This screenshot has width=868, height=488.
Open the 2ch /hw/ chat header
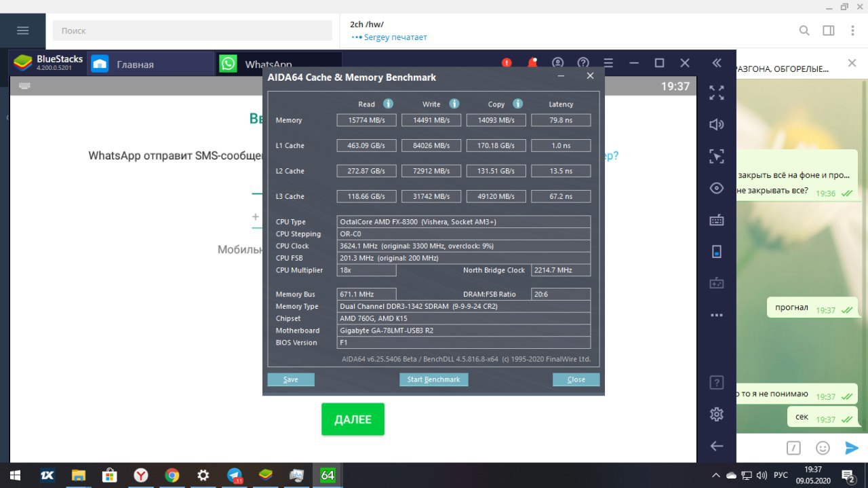point(389,31)
